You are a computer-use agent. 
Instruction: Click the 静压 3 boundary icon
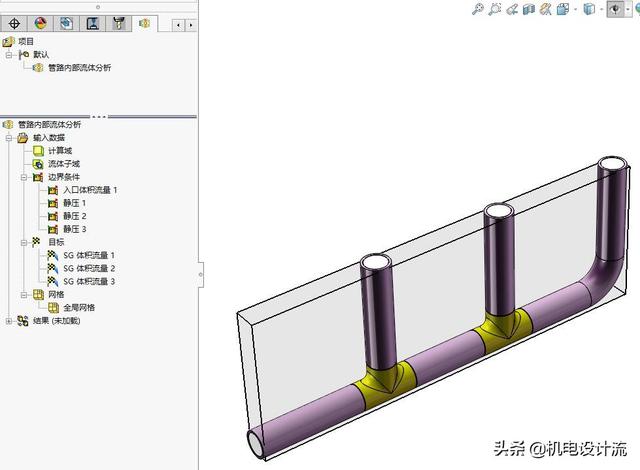pyautogui.click(x=53, y=229)
